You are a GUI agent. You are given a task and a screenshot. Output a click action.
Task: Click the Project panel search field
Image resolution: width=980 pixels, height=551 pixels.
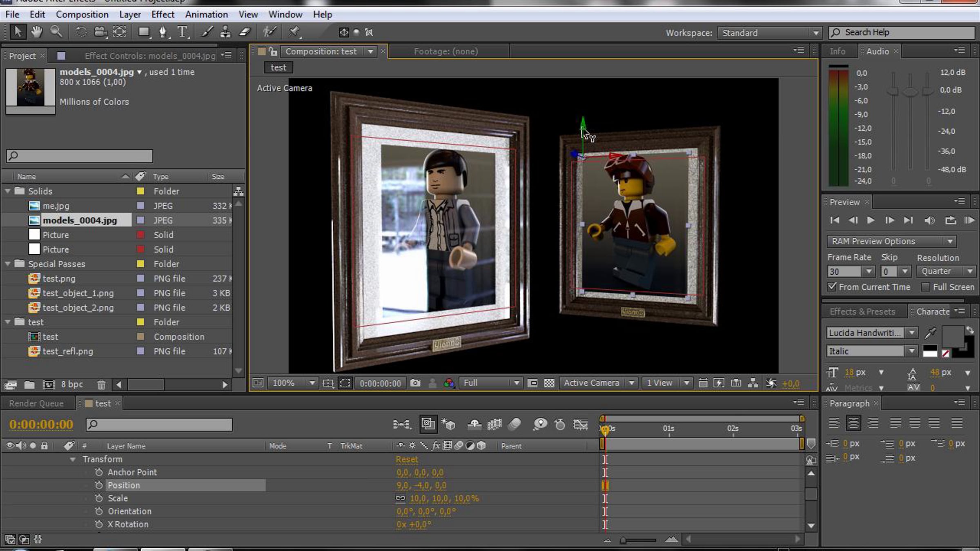tap(80, 156)
